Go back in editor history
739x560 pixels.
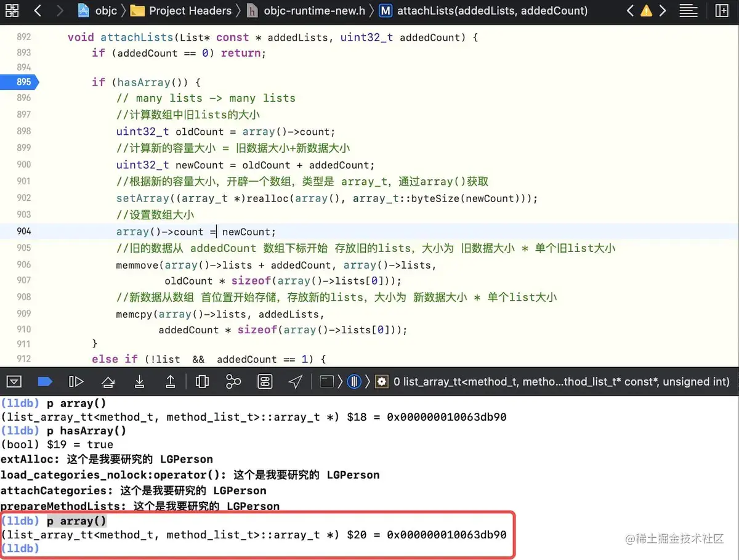38,10
